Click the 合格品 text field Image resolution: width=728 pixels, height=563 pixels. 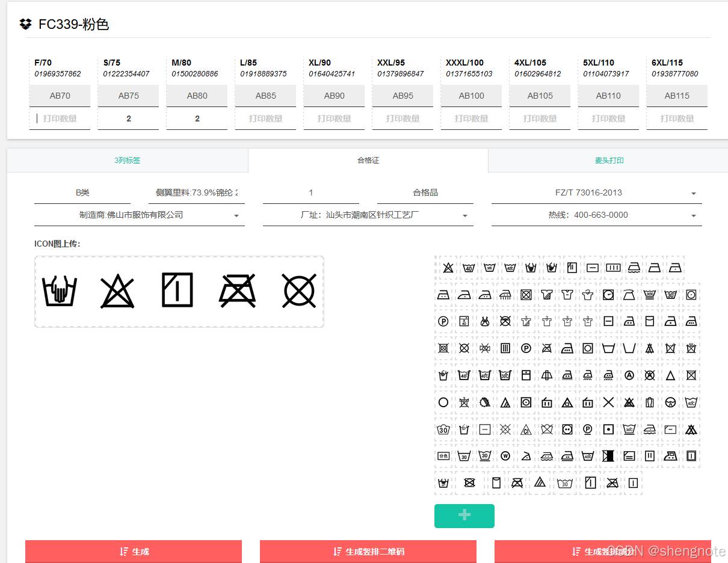pyautogui.click(x=425, y=193)
